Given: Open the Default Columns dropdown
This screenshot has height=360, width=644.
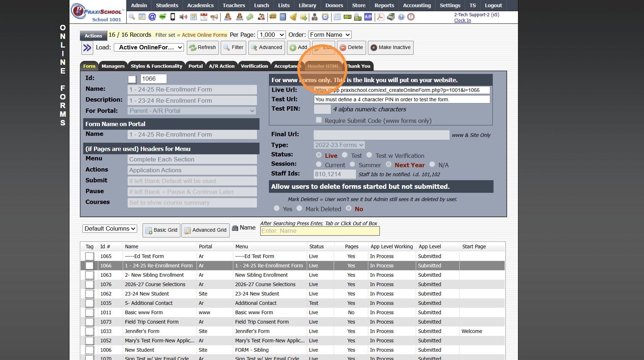Looking at the screenshot, I should pyautogui.click(x=109, y=228).
